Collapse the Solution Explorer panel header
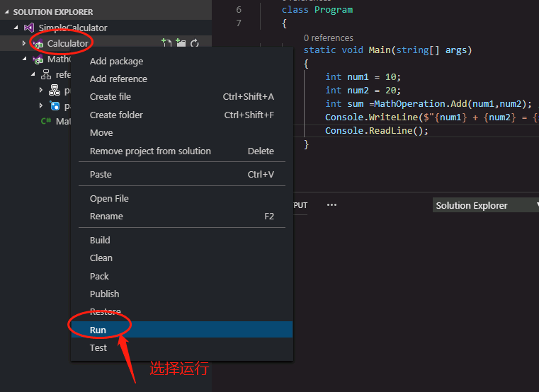This screenshot has width=539, height=392. 7,12
